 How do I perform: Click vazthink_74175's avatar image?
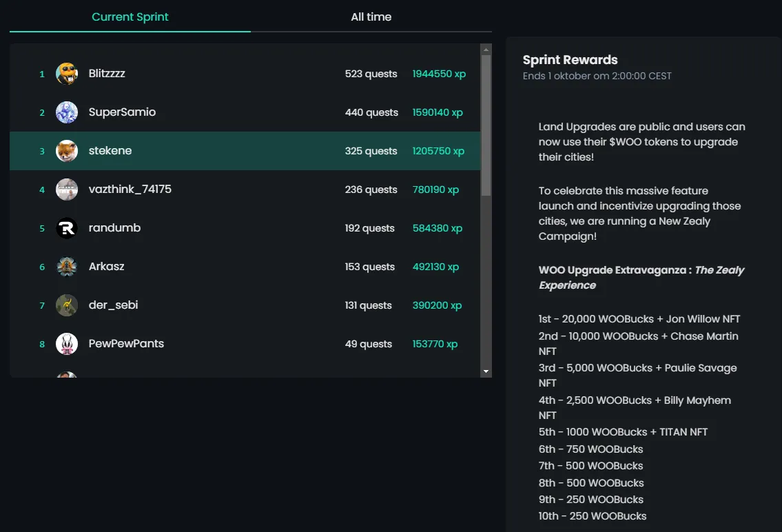click(67, 190)
